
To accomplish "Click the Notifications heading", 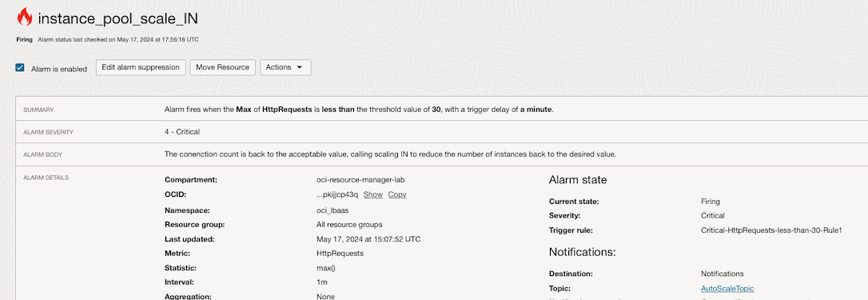I will [x=582, y=252].
